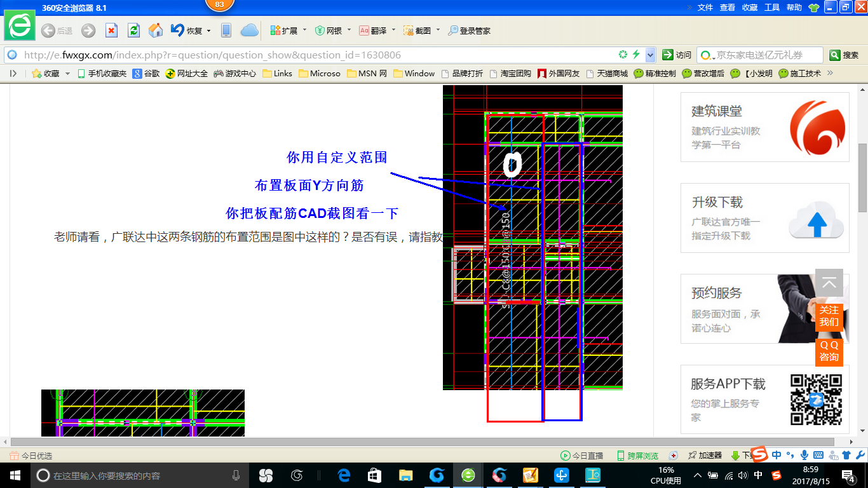Click the small CAD thumbnail at bottom left
Viewport: 868px width, 488px height.
coord(143,413)
